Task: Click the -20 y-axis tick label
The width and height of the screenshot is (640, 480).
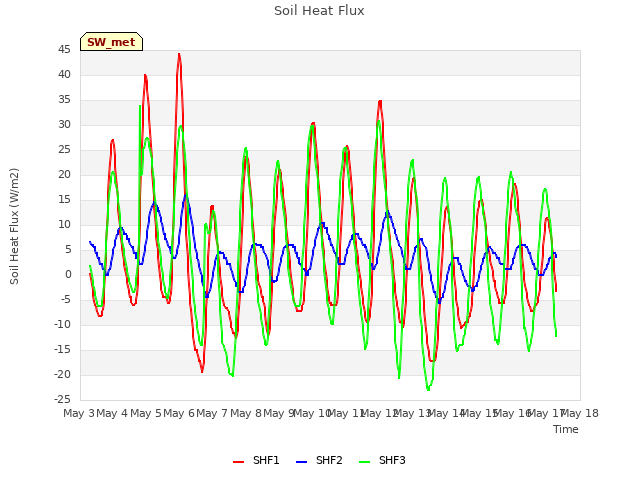Action: pyautogui.click(x=62, y=375)
